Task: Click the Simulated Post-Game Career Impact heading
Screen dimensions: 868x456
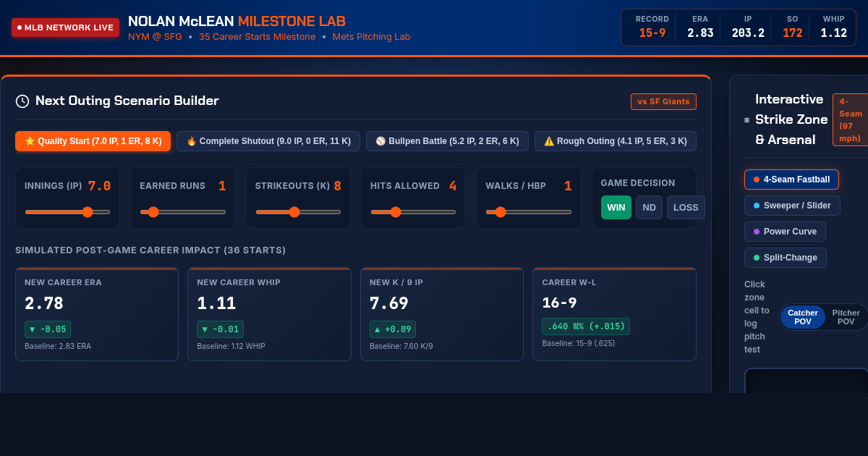Action: [150, 250]
